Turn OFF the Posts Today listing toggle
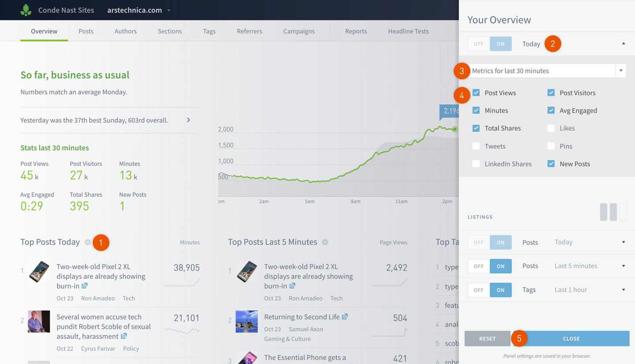 (x=479, y=242)
